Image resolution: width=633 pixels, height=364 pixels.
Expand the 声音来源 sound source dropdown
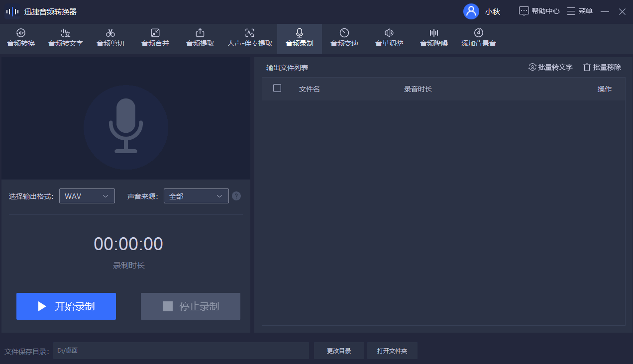(196, 196)
